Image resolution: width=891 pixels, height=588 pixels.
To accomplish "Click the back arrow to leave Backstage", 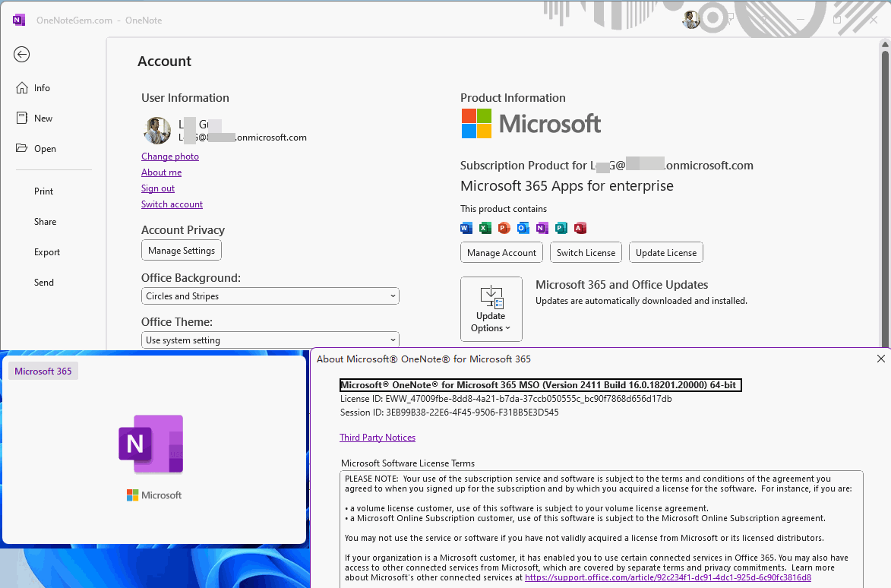I will [21, 55].
